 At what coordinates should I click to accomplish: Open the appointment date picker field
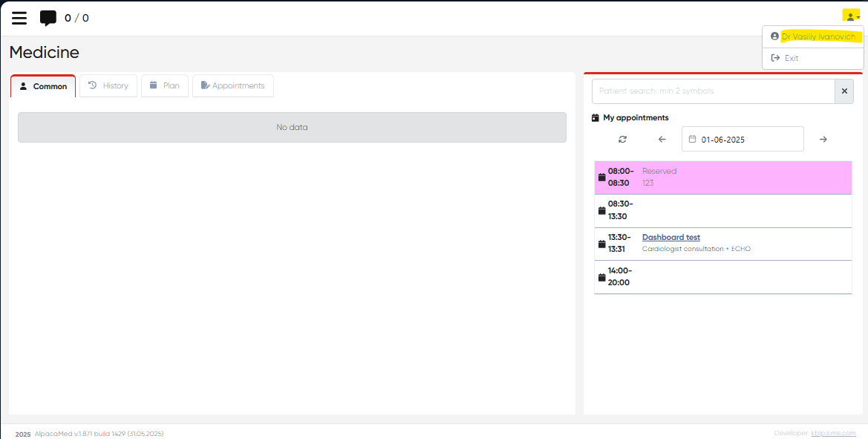[x=743, y=139]
